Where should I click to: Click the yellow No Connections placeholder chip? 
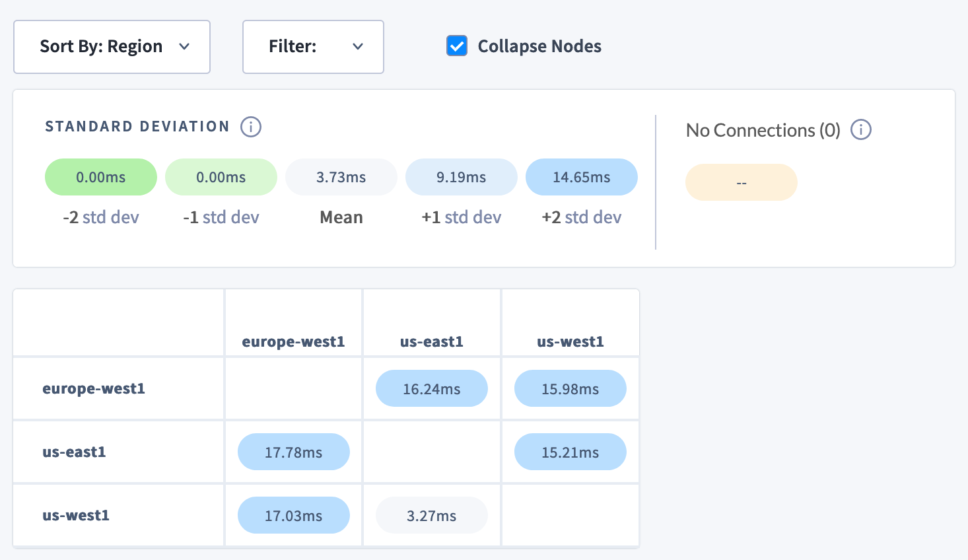(741, 182)
